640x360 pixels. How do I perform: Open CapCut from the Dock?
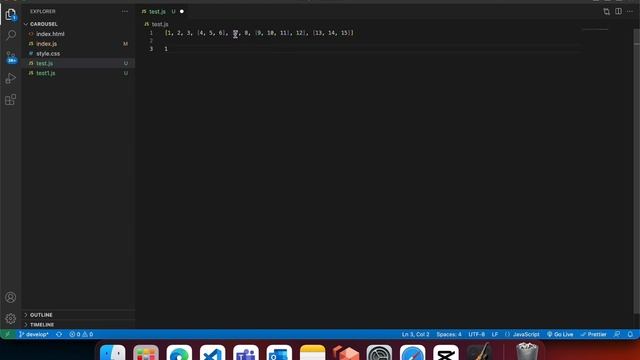tap(446, 353)
